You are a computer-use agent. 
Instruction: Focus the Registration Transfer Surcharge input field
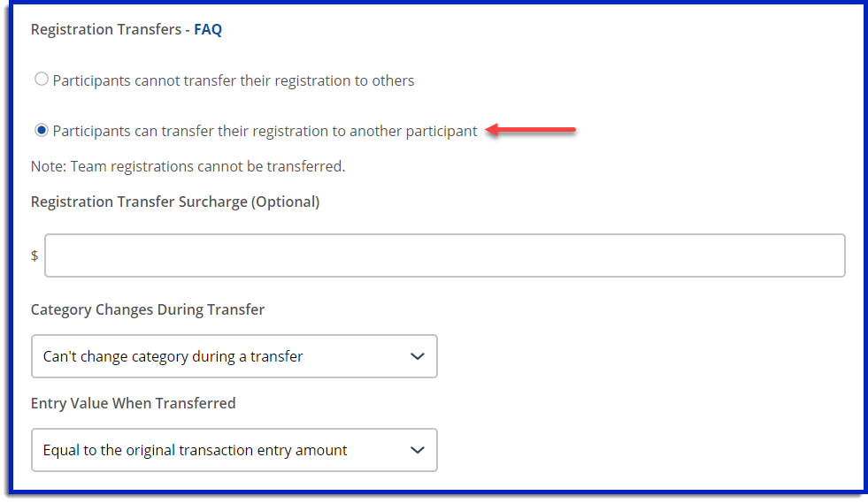click(444, 255)
